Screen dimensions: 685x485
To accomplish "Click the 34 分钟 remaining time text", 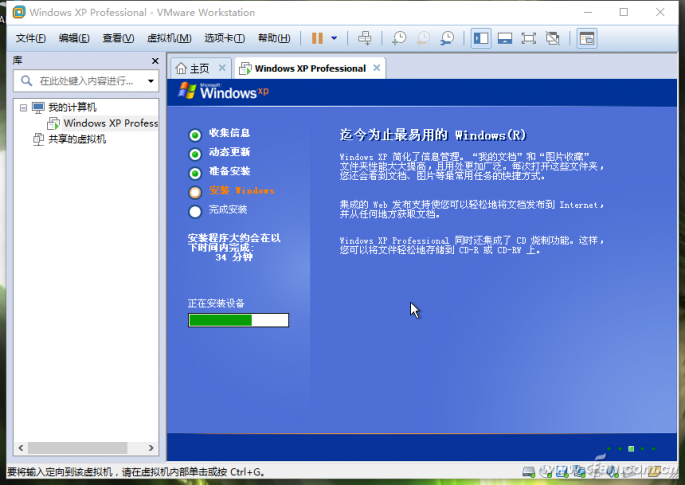I will [234, 257].
